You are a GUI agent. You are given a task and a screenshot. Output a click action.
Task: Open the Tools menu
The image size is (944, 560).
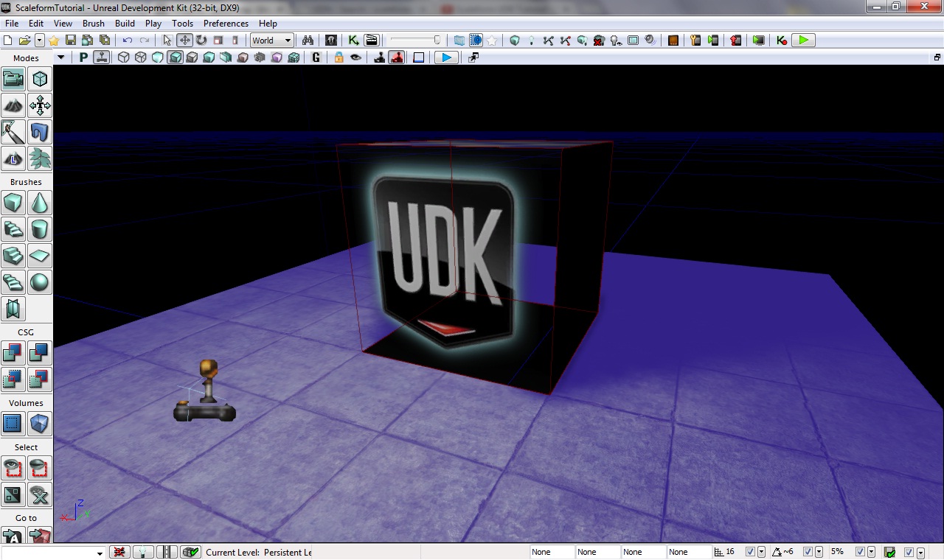(183, 24)
